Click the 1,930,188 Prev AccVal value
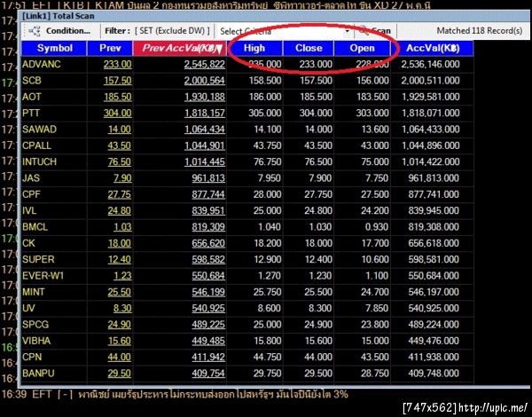Screen dimensions: 532x417 [205, 97]
